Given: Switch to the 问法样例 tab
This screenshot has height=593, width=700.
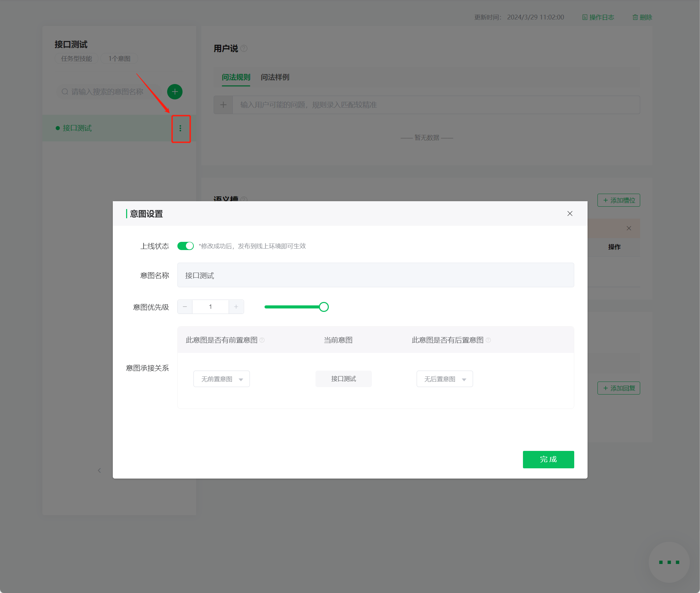Looking at the screenshot, I should tap(275, 77).
